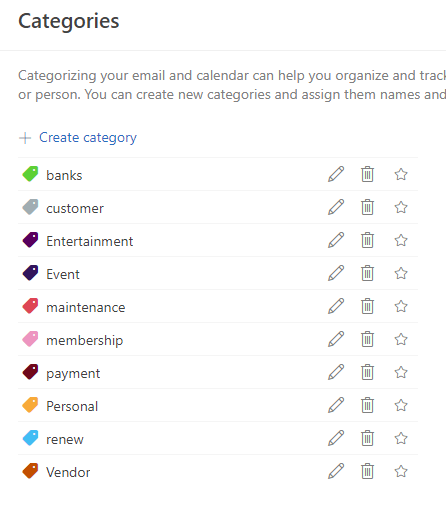Click the pencil icon for Entertainment
The height and width of the screenshot is (525, 446).
tap(336, 240)
